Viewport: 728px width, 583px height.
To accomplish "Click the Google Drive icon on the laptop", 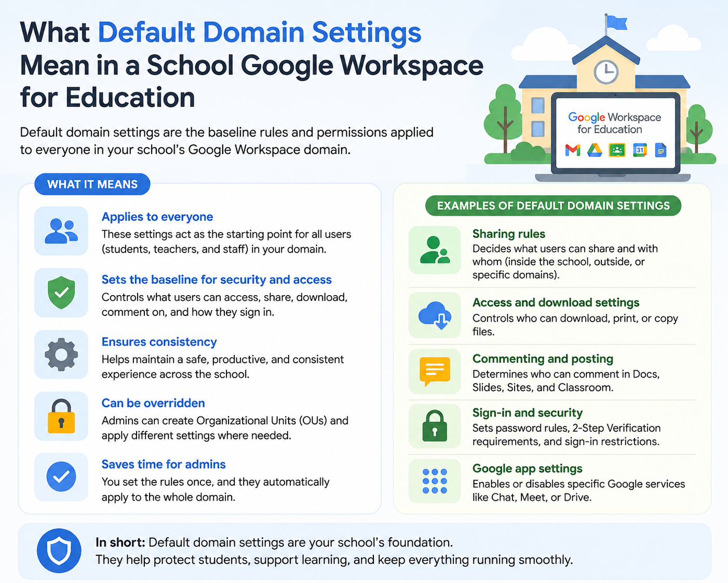I will [x=595, y=150].
